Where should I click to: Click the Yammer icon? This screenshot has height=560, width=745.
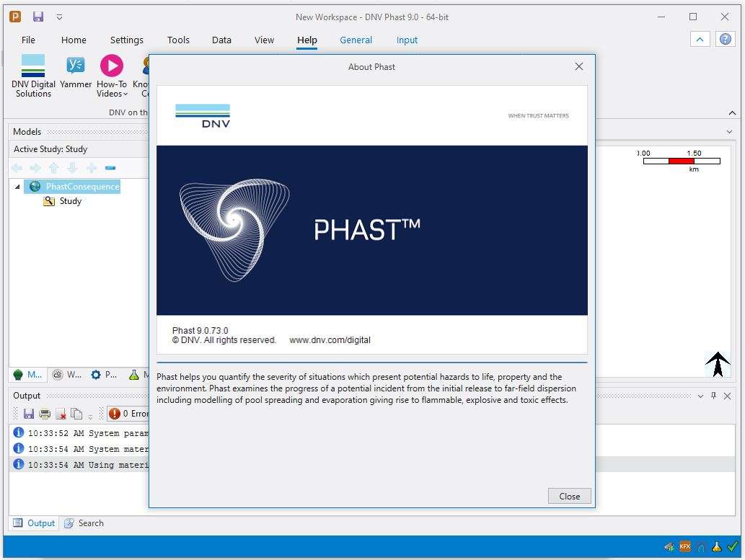coord(76,74)
